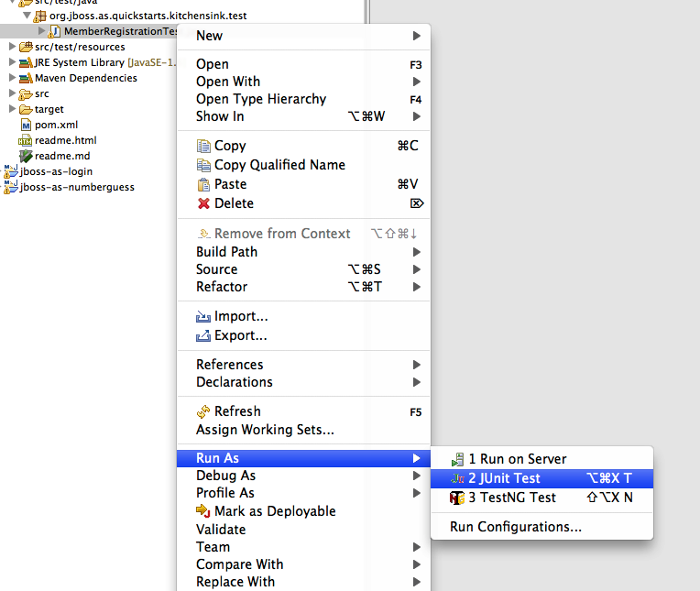Open the Team submenu
The height and width of the screenshot is (591, 700).
303,547
